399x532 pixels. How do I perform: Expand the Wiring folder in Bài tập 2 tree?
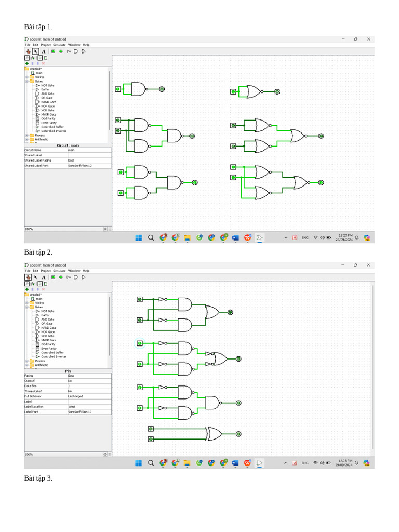click(27, 303)
